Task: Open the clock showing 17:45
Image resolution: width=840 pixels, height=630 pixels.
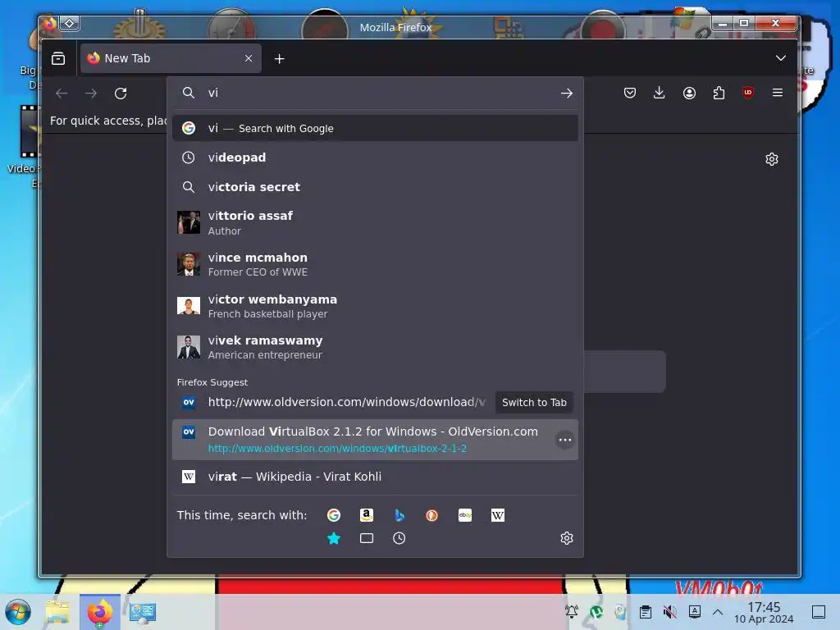Action: point(764,612)
